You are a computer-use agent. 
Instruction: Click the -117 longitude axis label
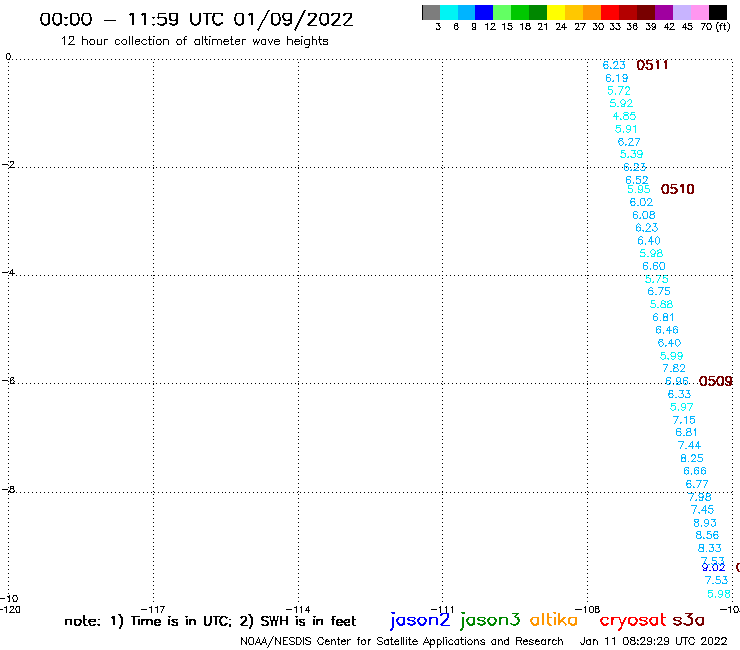pyautogui.click(x=153, y=609)
